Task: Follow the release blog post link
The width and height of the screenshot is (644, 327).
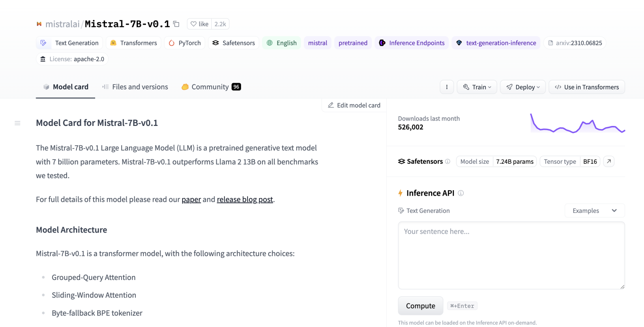Action: coord(245,199)
